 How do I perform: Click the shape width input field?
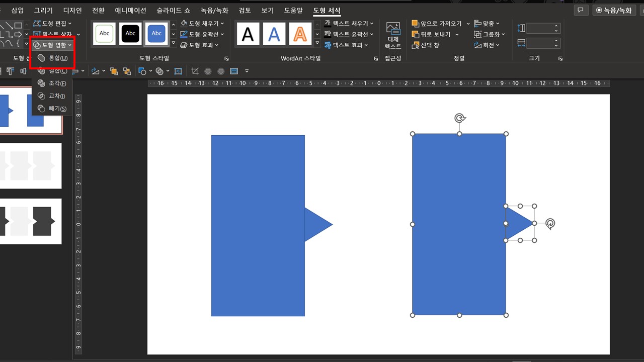[543, 43]
